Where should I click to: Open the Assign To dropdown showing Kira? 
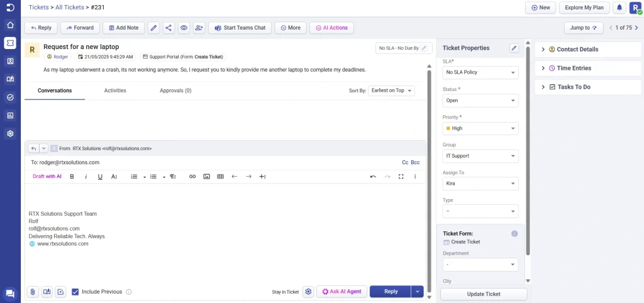[480, 184]
